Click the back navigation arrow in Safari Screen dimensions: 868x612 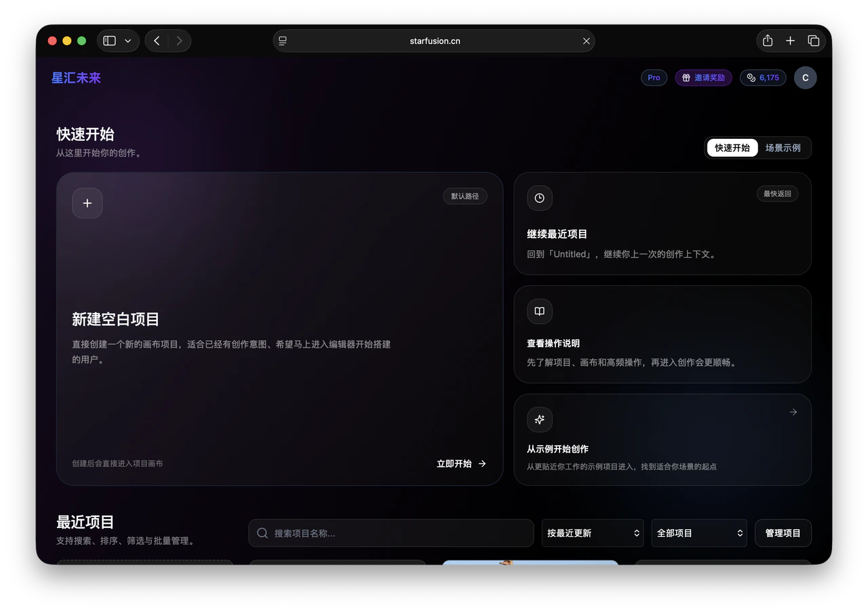click(156, 41)
